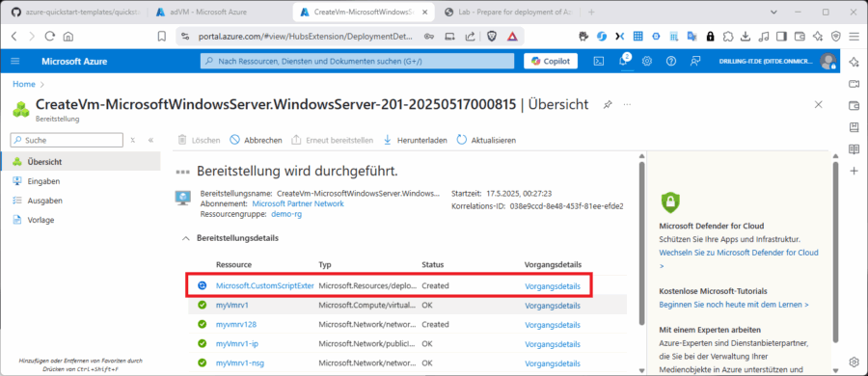868x376 pixels.
Task: Bookmark this page icon
Action: point(162,37)
